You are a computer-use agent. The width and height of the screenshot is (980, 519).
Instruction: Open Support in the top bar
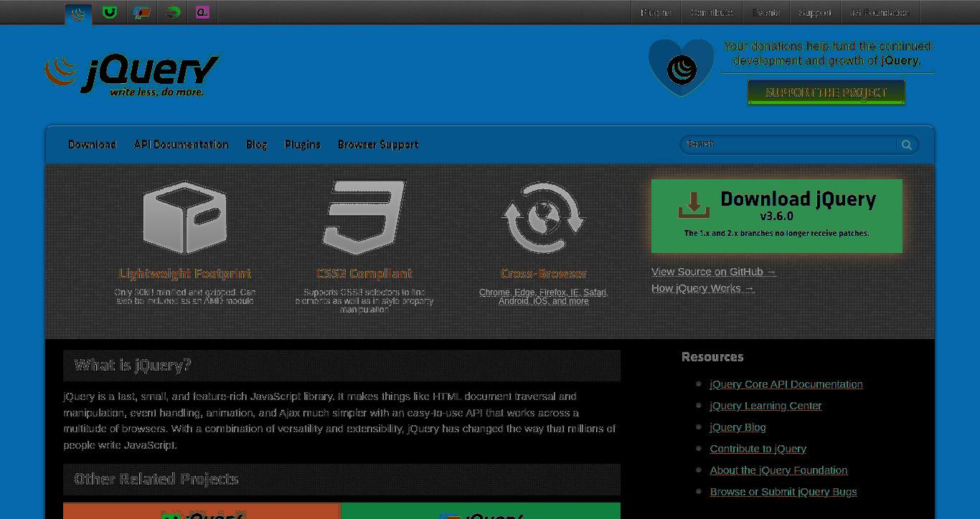click(815, 12)
